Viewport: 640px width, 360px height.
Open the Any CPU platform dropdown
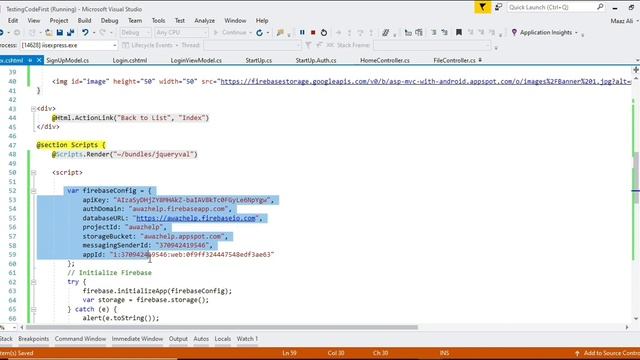coord(181,32)
